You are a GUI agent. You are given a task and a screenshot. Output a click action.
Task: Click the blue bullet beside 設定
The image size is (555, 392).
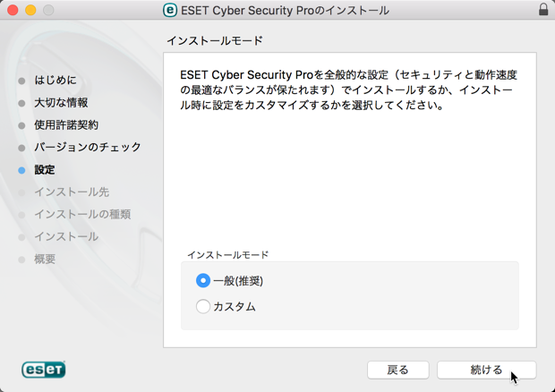coord(21,171)
